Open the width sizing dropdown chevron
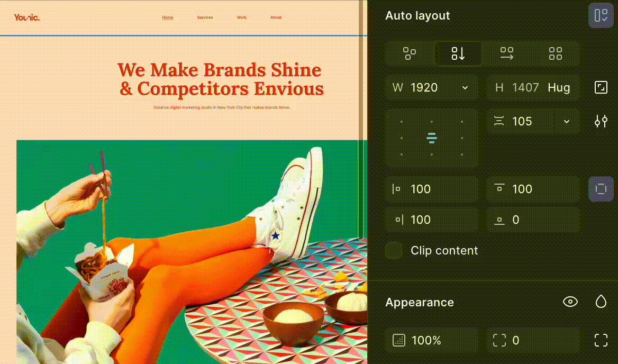 pos(465,87)
